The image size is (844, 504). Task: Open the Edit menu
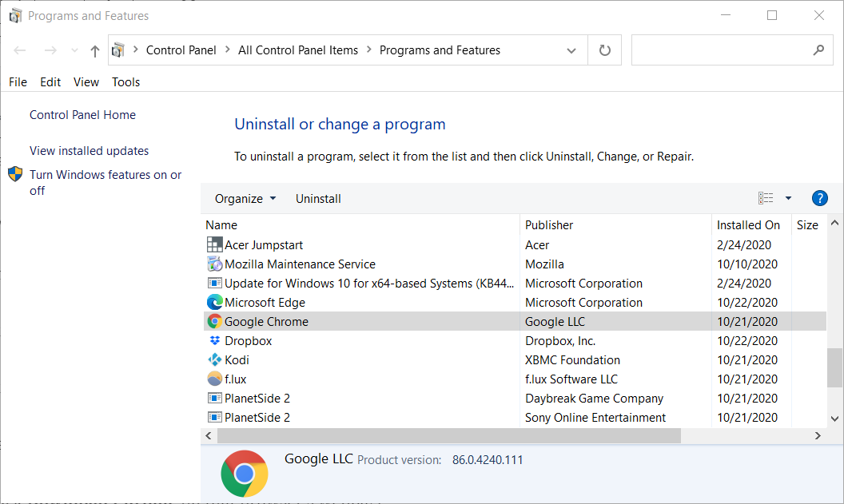pyautogui.click(x=50, y=81)
